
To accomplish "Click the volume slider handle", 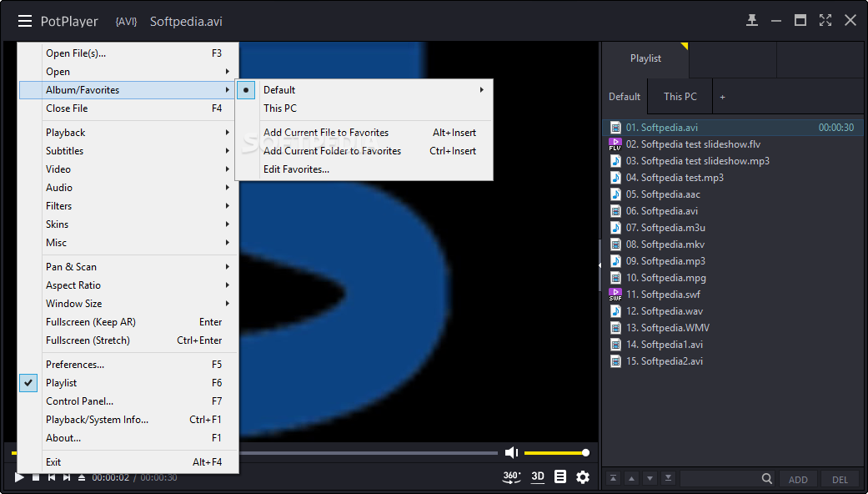I will (585, 453).
